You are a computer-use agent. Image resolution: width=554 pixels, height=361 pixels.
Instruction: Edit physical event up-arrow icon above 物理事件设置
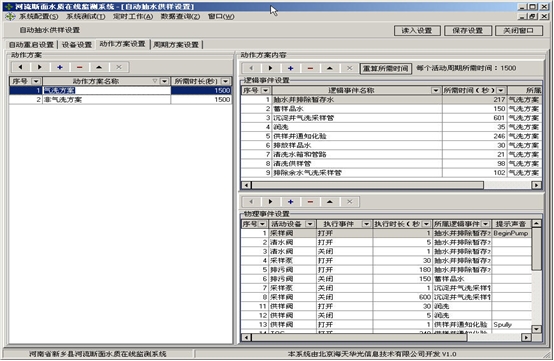tap(330, 202)
